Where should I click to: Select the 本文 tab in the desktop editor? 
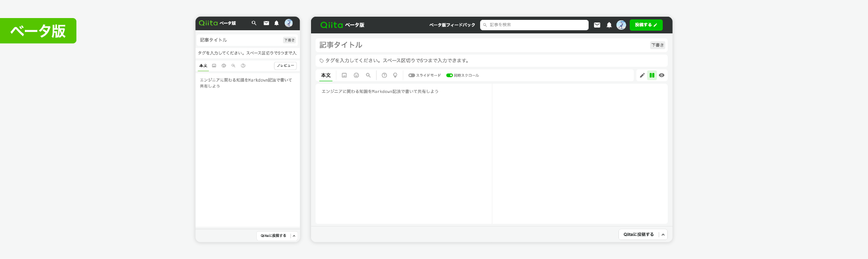326,75
